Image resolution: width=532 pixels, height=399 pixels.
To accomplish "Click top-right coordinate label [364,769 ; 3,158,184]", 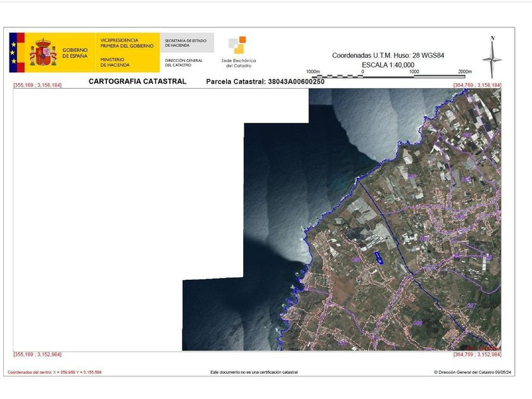I will coord(477,85).
